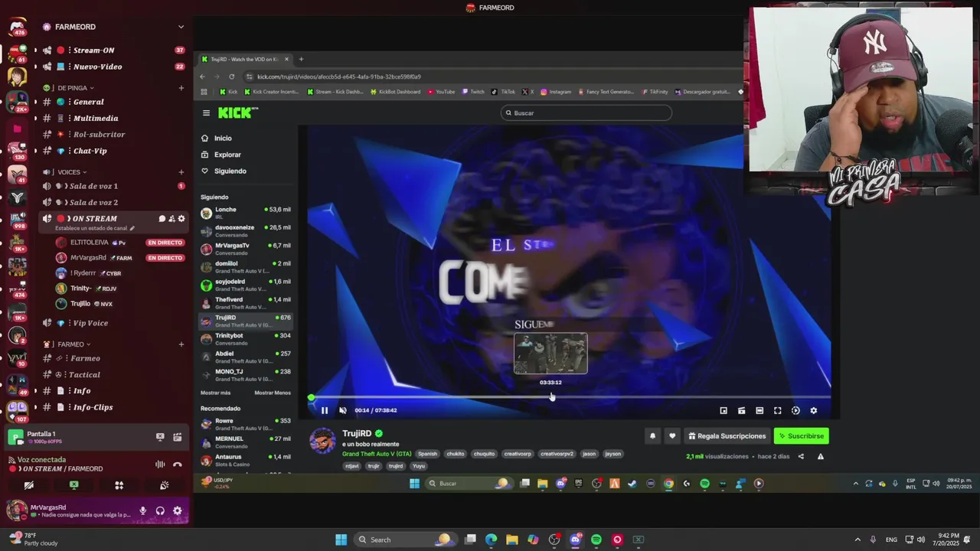The width and height of the screenshot is (980, 551).
Task: Open the Stream-ON channel
Action: [x=113, y=51]
